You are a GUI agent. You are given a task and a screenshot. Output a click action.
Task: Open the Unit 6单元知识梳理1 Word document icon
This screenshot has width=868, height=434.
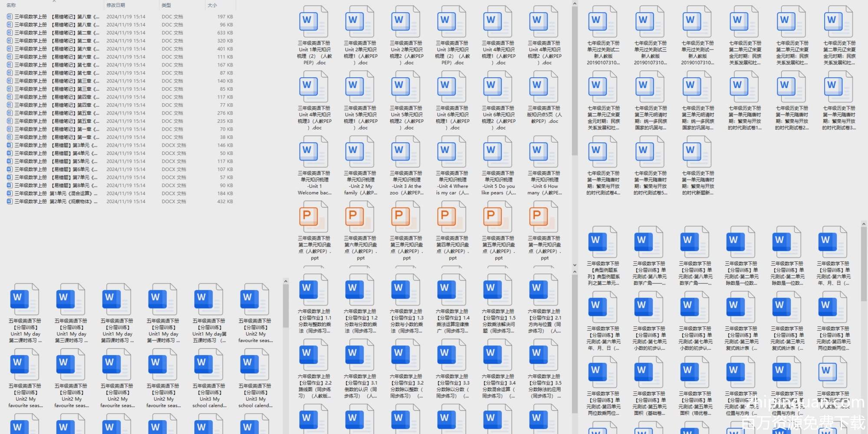click(x=452, y=87)
